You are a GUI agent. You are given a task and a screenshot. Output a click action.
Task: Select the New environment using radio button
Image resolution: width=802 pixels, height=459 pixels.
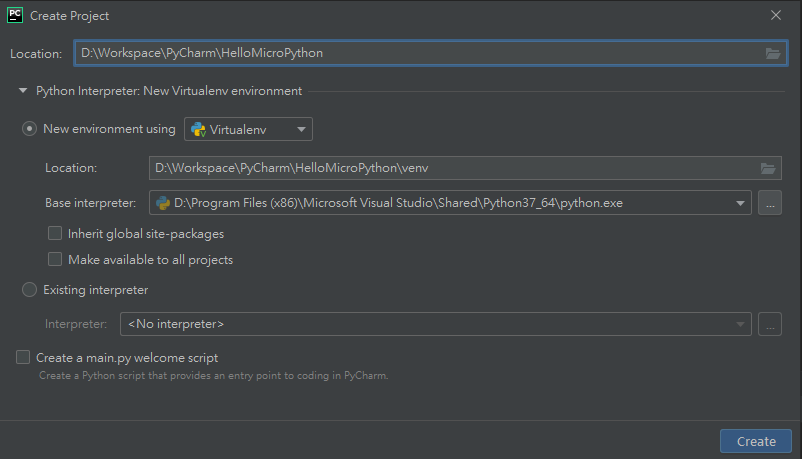click(29, 129)
